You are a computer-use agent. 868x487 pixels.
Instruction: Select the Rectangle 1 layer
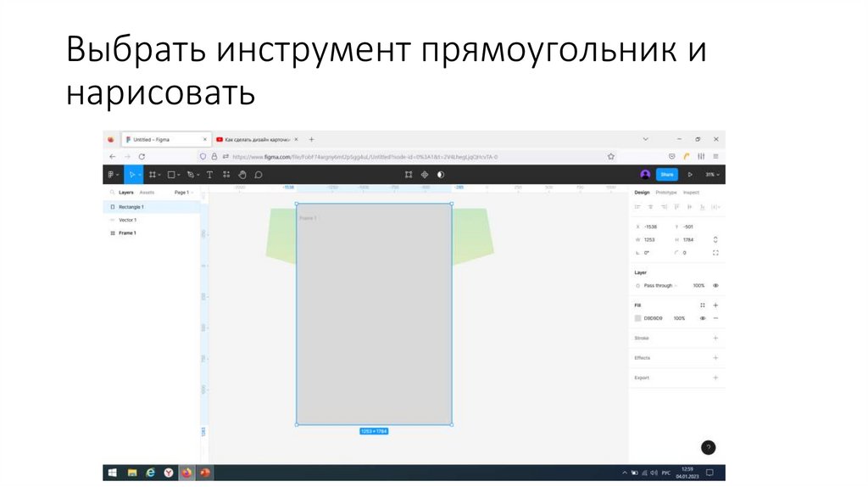coord(152,207)
